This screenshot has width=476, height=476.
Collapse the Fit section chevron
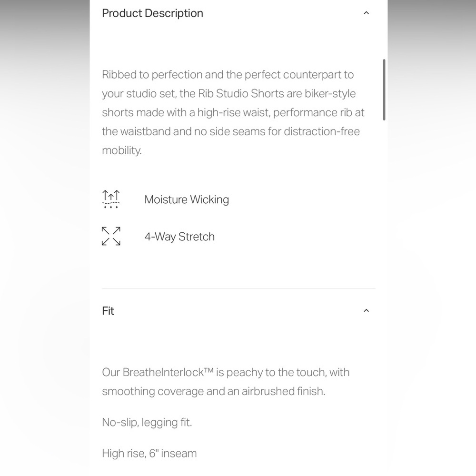(366, 310)
